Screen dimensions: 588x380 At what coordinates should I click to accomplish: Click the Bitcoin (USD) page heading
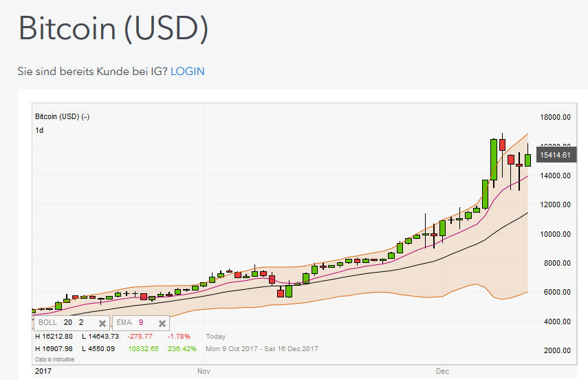point(113,28)
